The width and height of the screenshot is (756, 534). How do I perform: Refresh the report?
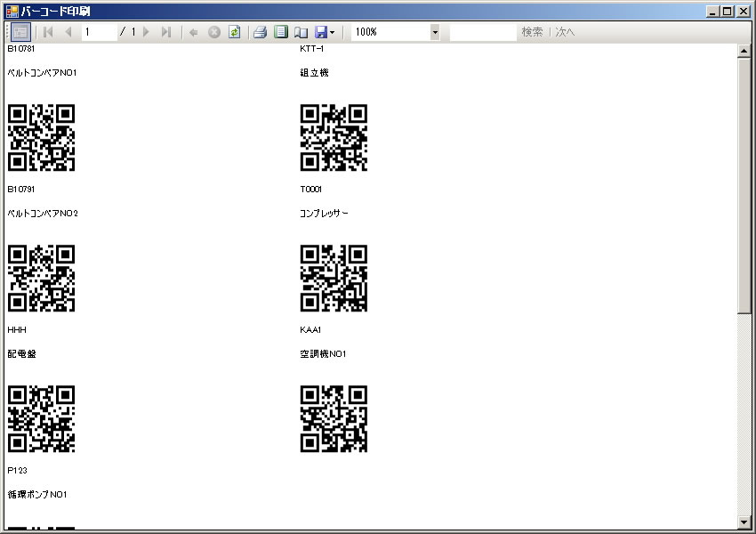tap(234, 32)
